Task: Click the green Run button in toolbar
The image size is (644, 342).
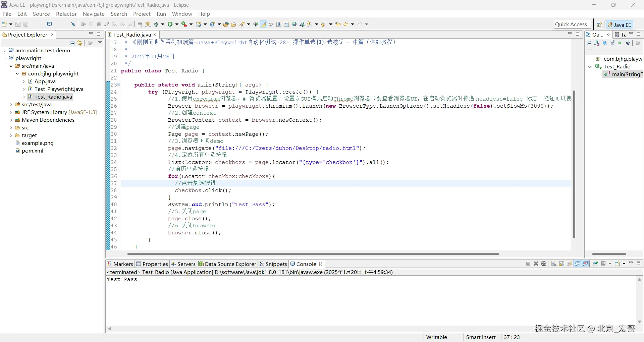Action: click(170, 24)
